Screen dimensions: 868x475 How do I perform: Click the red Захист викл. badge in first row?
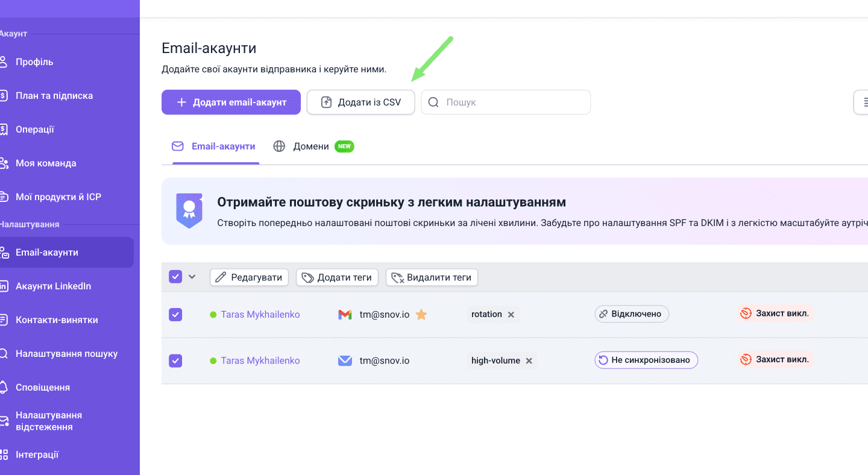tap(776, 314)
